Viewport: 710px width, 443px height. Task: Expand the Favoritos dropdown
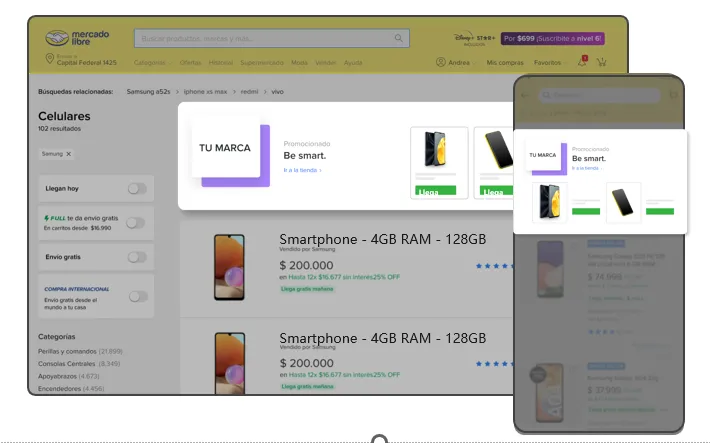click(550, 63)
